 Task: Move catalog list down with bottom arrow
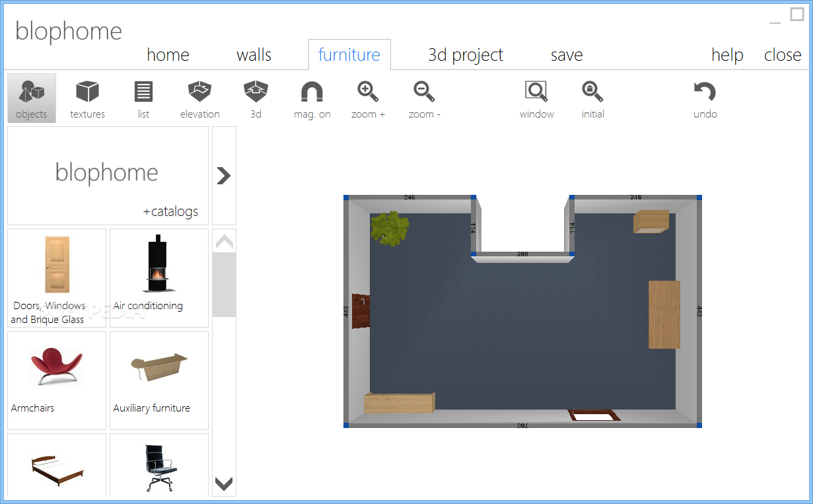point(225,484)
